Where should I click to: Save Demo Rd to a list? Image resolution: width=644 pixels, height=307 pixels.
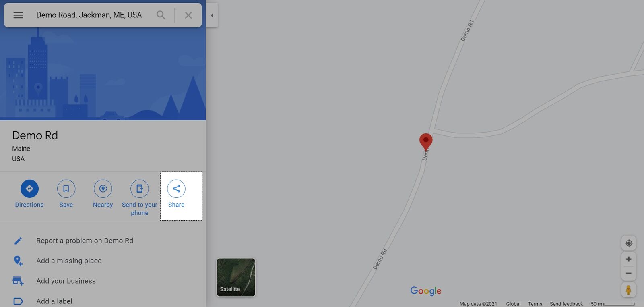(x=66, y=194)
